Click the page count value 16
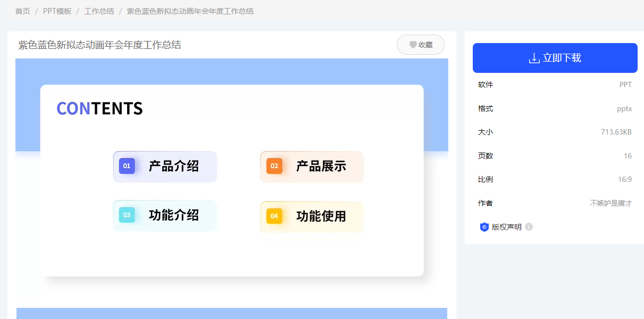This screenshot has width=644, height=319. pos(628,156)
